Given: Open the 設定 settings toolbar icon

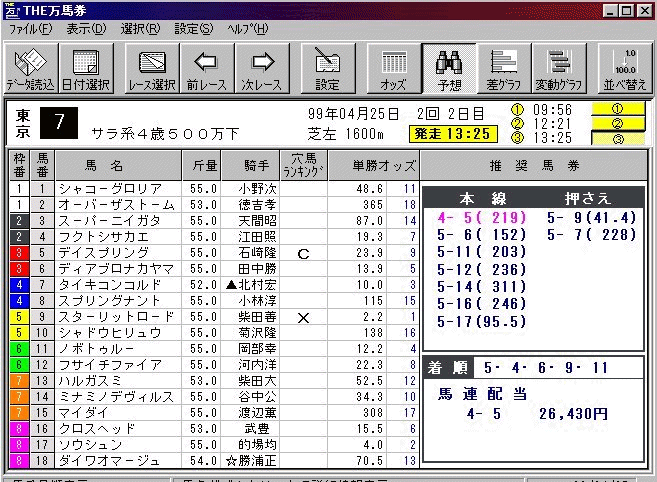Looking at the screenshot, I should click(327, 68).
